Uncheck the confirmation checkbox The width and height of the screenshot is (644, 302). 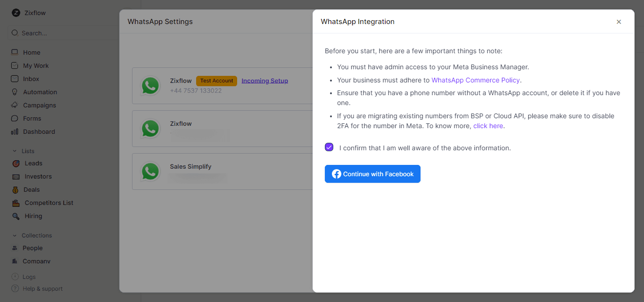[x=329, y=147]
